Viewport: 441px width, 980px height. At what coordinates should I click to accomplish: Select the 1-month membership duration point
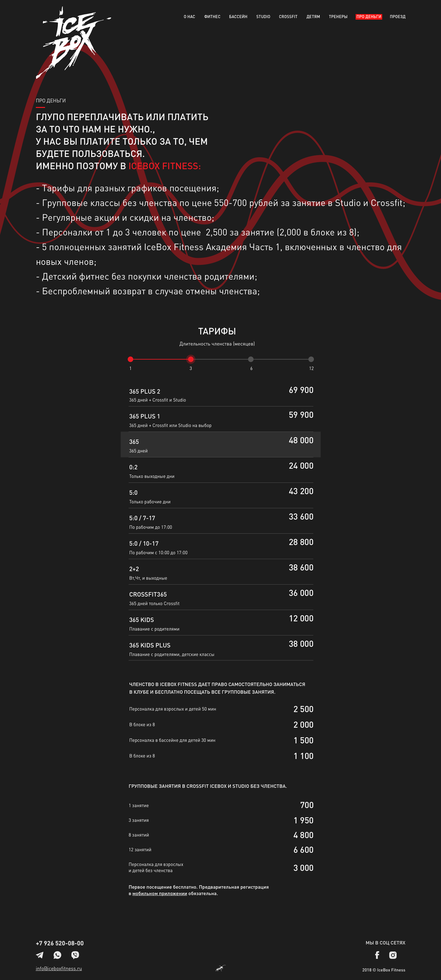coord(130,359)
